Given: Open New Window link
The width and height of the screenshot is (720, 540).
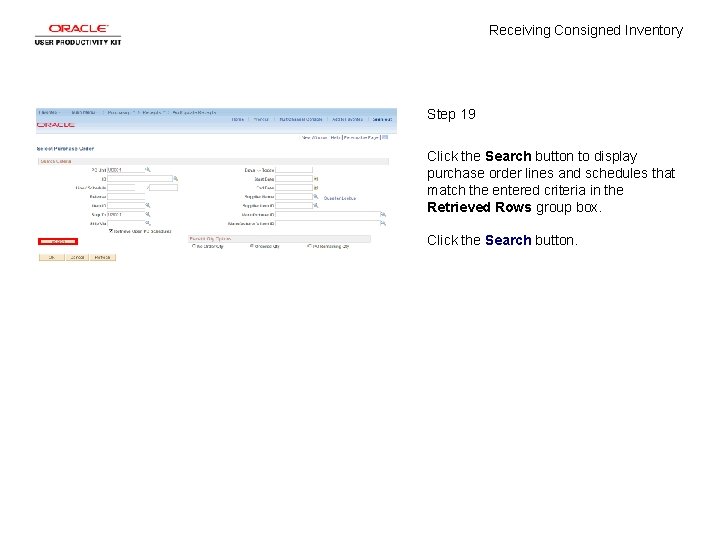Looking at the screenshot, I should pos(314,137).
